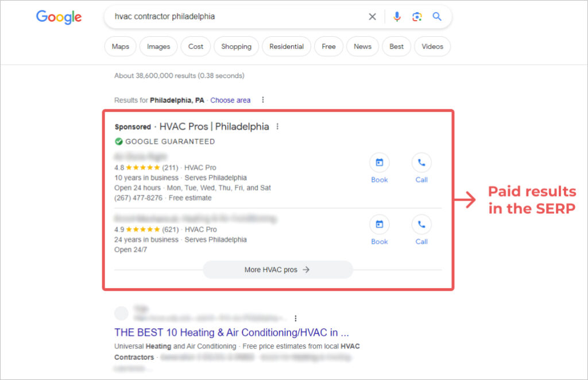Click the Book icon for the first listing
This screenshot has height=380, width=588.
pos(379,163)
